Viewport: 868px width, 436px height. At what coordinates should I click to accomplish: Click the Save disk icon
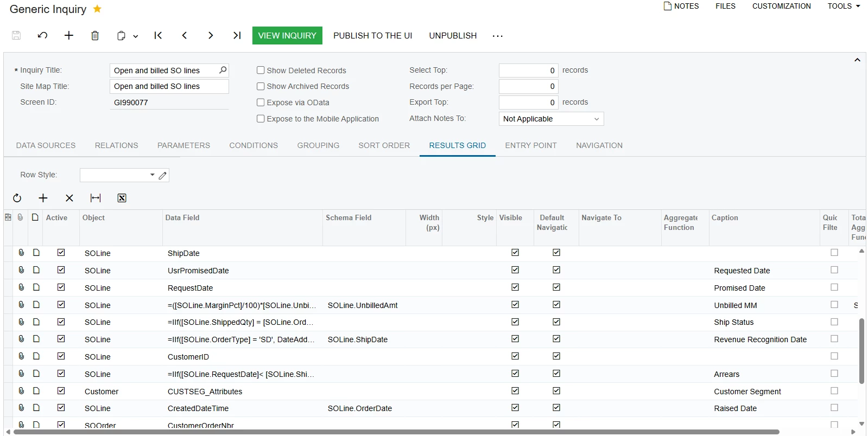tap(16, 35)
